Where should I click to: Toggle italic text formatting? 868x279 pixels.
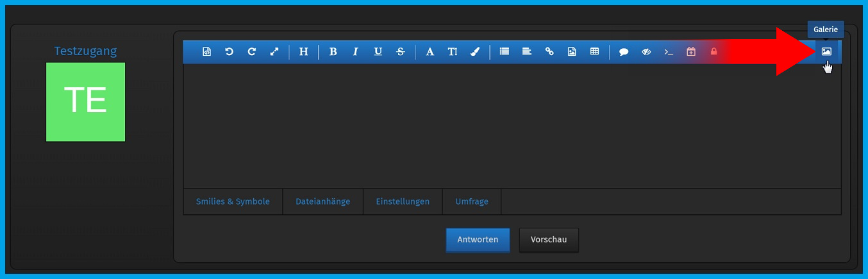coord(355,52)
